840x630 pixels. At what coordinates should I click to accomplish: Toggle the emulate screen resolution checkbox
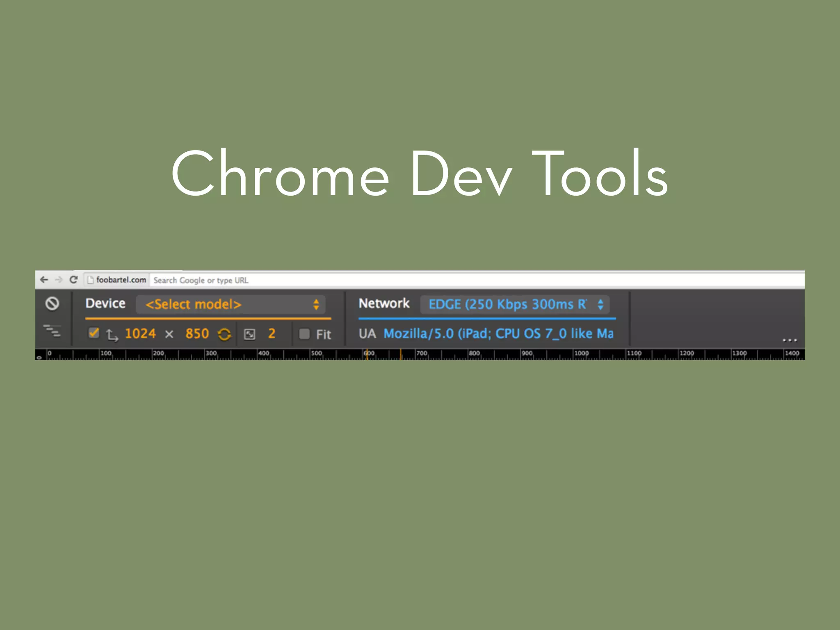pyautogui.click(x=94, y=333)
